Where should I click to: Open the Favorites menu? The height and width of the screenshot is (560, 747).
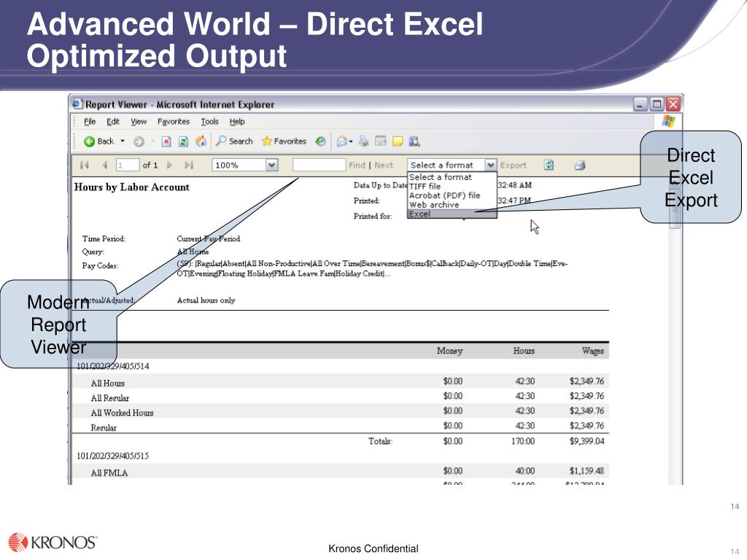[174, 122]
